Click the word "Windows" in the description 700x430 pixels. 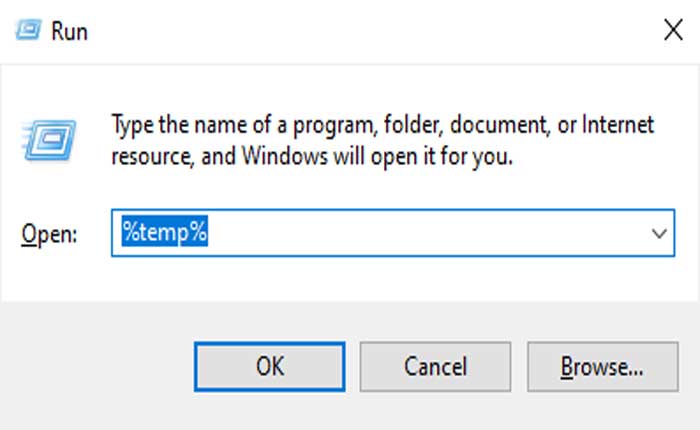pyautogui.click(x=283, y=157)
